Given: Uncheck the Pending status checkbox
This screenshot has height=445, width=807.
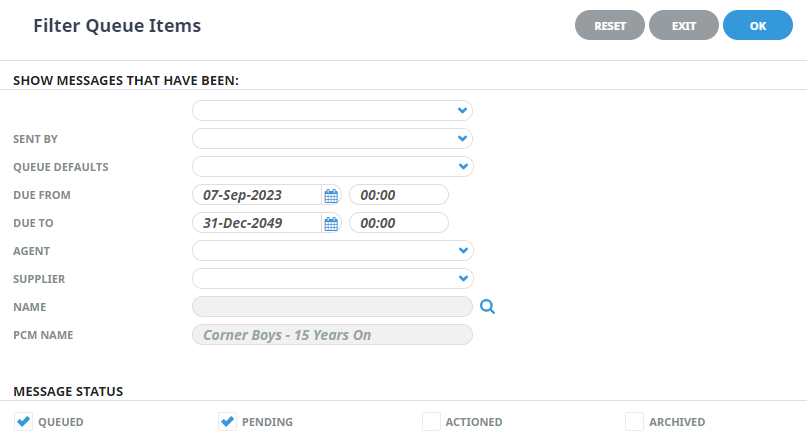Looking at the screenshot, I should (227, 422).
